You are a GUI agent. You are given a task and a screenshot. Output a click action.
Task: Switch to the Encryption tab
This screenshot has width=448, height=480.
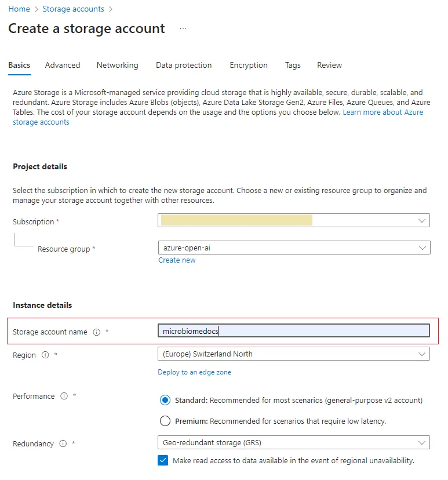point(249,65)
